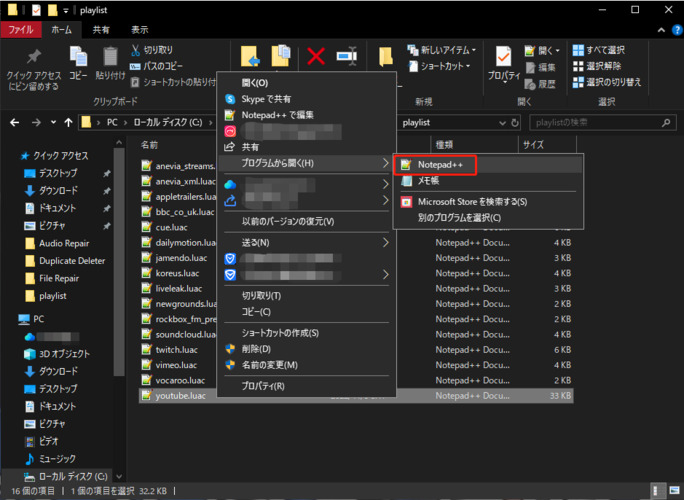Switch to the Home (ホーム) tab
Viewport: 684px width, 500px height.
tap(61, 30)
